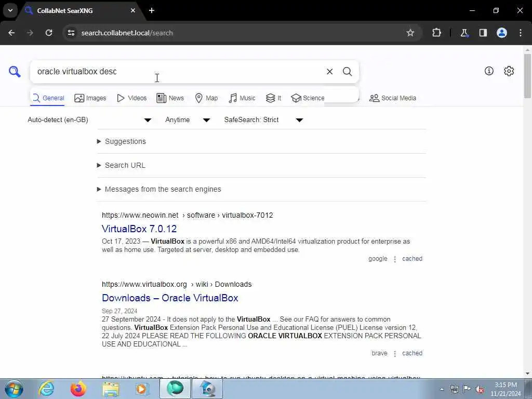The height and width of the screenshot is (399, 532).
Task: Submit search with magnifier button
Action: (347, 72)
